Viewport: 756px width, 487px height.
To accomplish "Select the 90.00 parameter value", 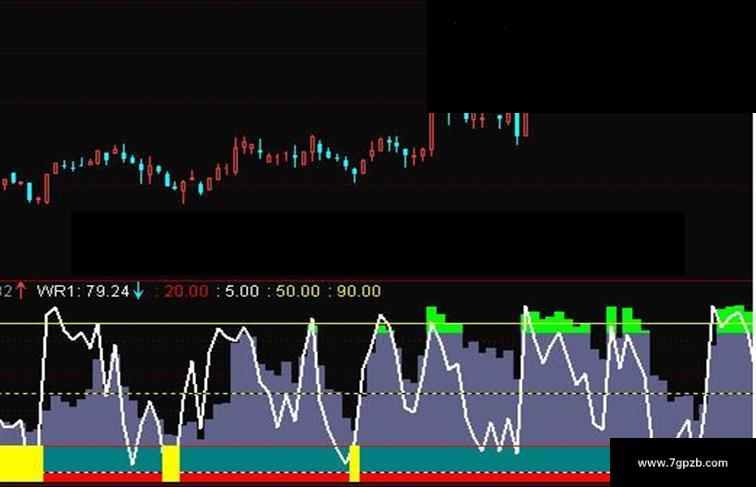I will (x=359, y=291).
